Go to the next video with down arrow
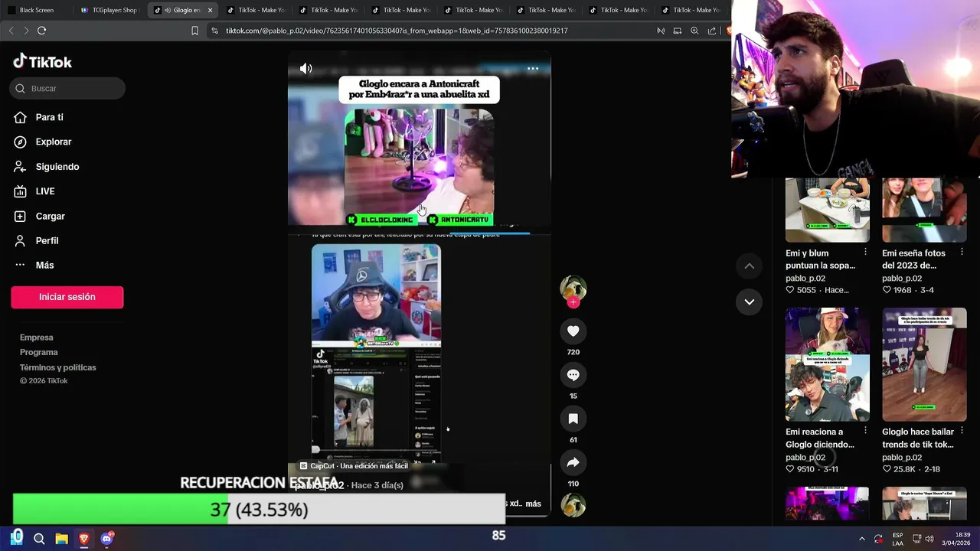The width and height of the screenshot is (980, 551). pos(750,302)
